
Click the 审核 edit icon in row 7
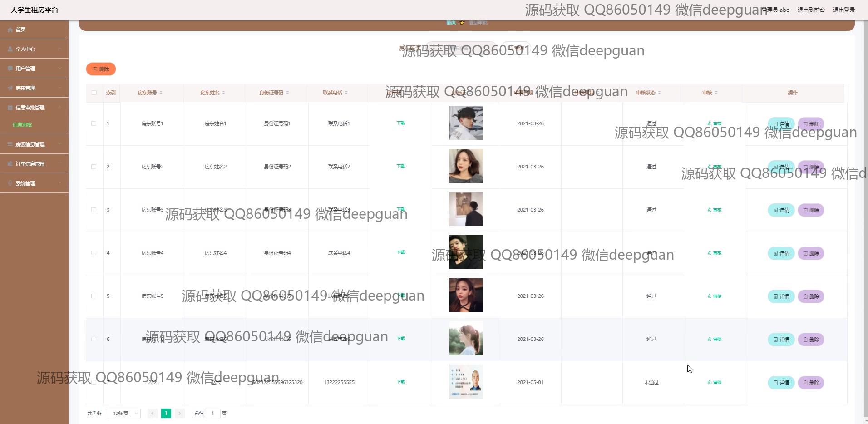coord(709,382)
